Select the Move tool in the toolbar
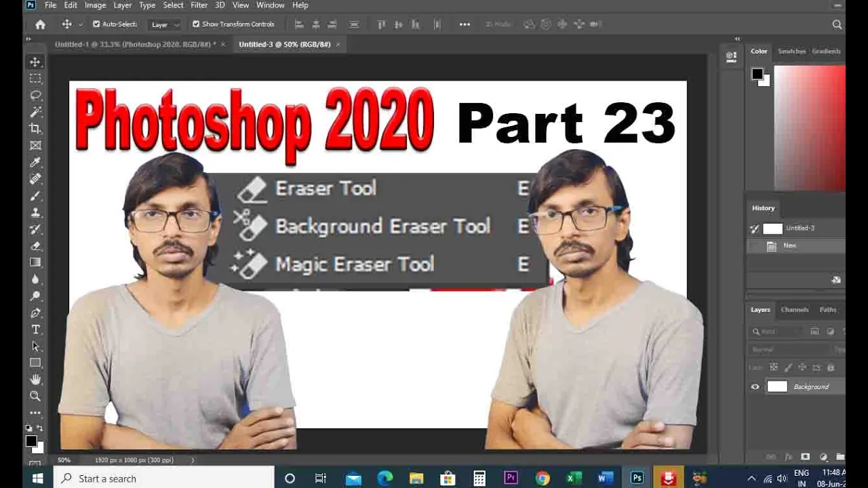 click(35, 62)
